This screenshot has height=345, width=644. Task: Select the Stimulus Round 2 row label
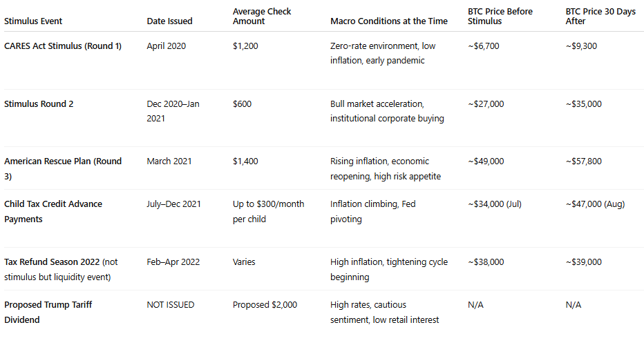point(39,104)
